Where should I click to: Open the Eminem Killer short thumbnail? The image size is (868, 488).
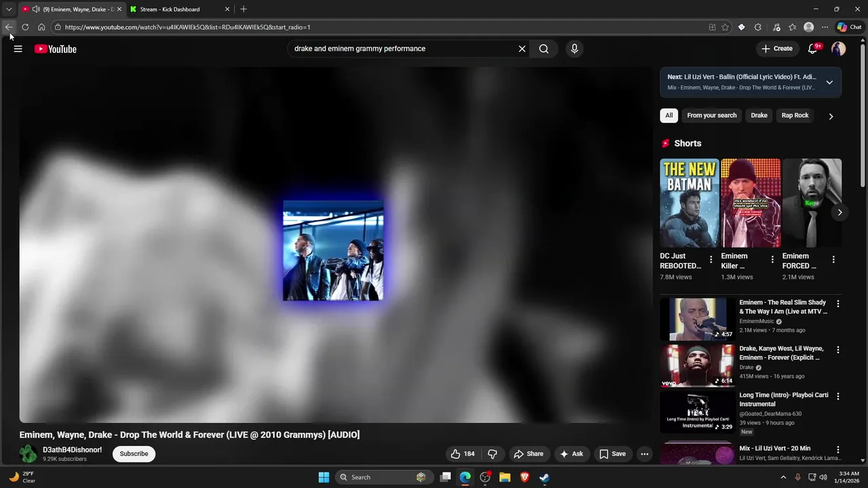point(751,203)
